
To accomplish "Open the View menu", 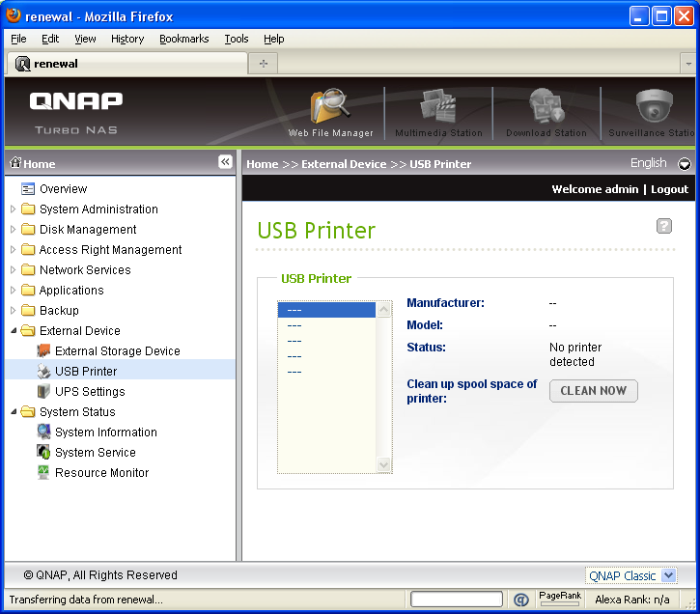I will [85, 39].
